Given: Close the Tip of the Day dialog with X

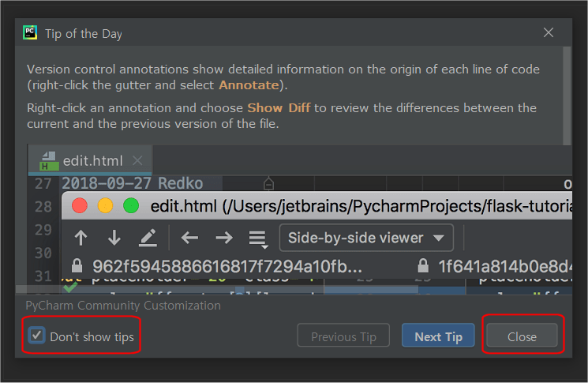Looking at the screenshot, I should (549, 32).
